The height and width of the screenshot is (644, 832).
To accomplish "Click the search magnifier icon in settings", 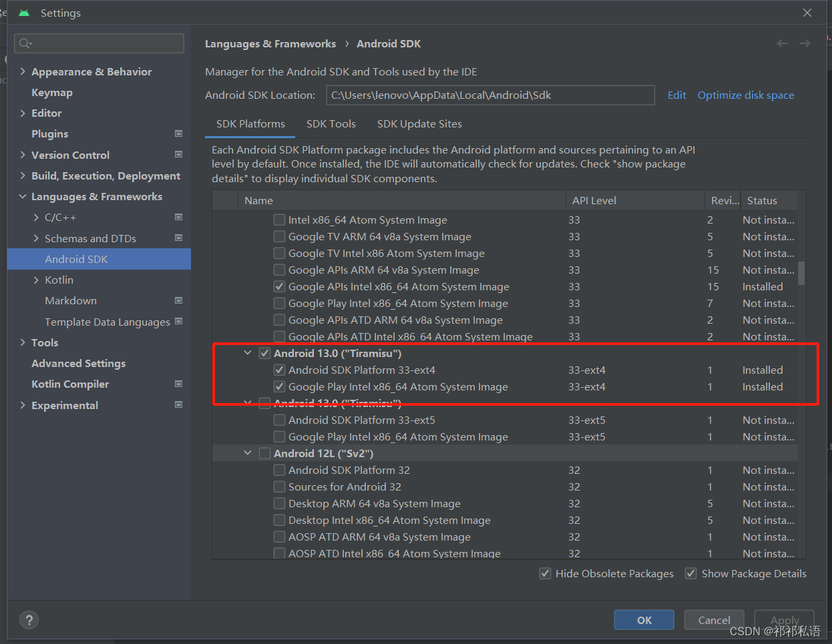I will 25,43.
